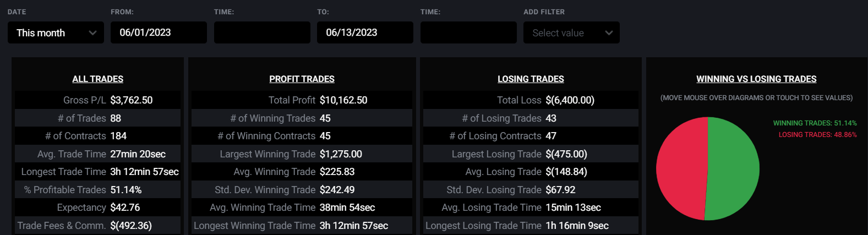Image resolution: width=868 pixels, height=235 pixels.
Task: Open the Add Filter 'Select value' dropdown
Action: click(571, 32)
